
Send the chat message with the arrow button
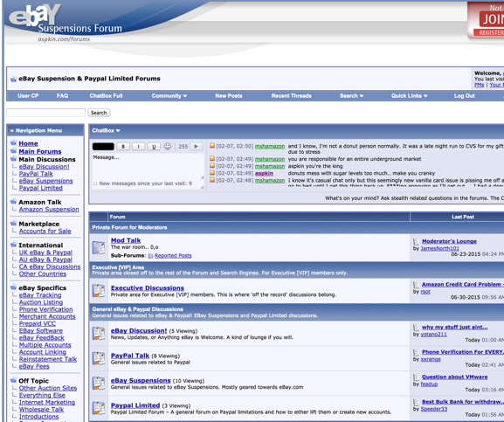tap(196, 146)
